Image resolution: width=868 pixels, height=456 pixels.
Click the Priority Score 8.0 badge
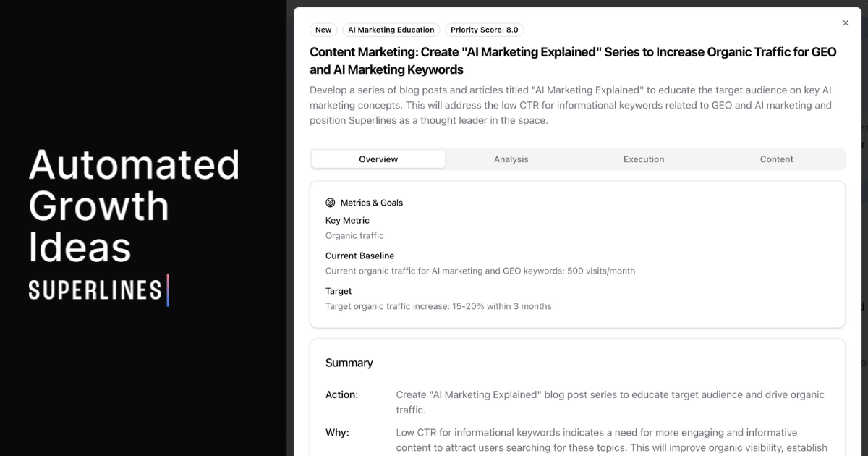(484, 30)
